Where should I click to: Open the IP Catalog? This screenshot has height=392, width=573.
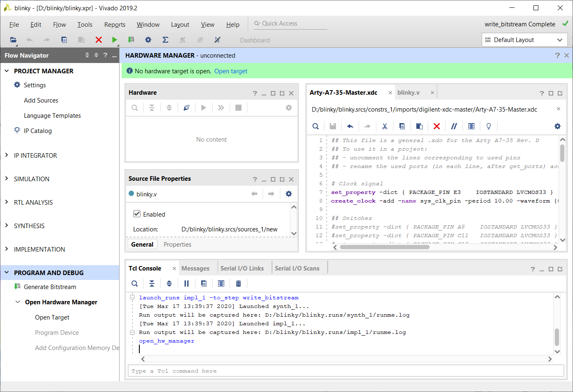point(38,131)
